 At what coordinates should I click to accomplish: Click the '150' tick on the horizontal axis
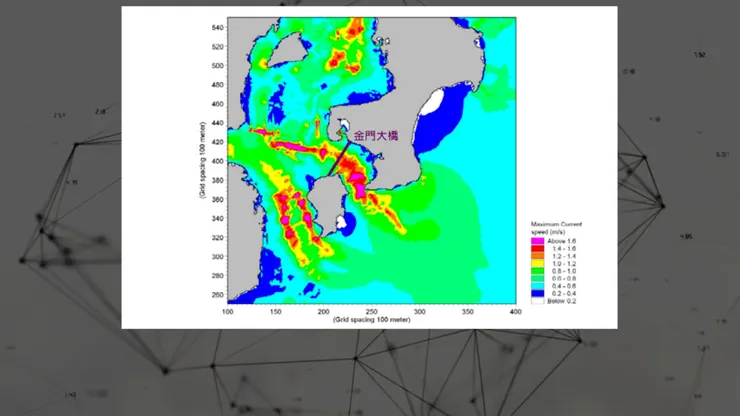point(276,312)
